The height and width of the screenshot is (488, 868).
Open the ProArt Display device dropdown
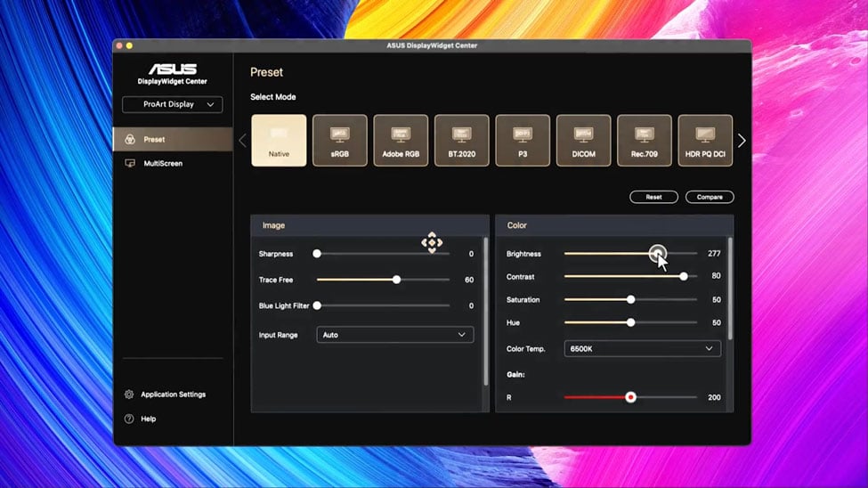pyautogui.click(x=172, y=104)
